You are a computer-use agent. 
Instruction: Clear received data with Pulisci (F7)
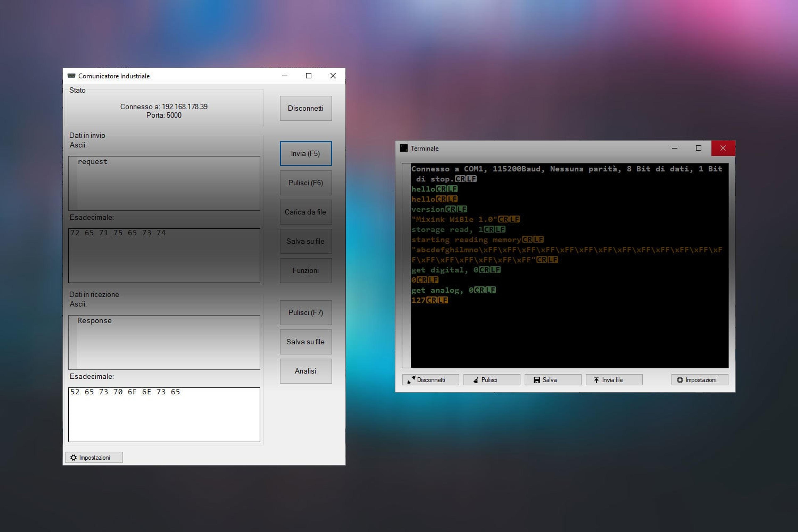pos(306,313)
